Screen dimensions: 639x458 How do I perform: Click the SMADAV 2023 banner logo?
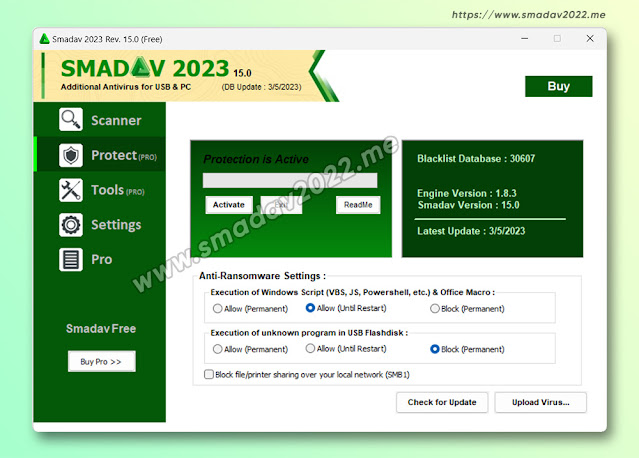(145, 68)
